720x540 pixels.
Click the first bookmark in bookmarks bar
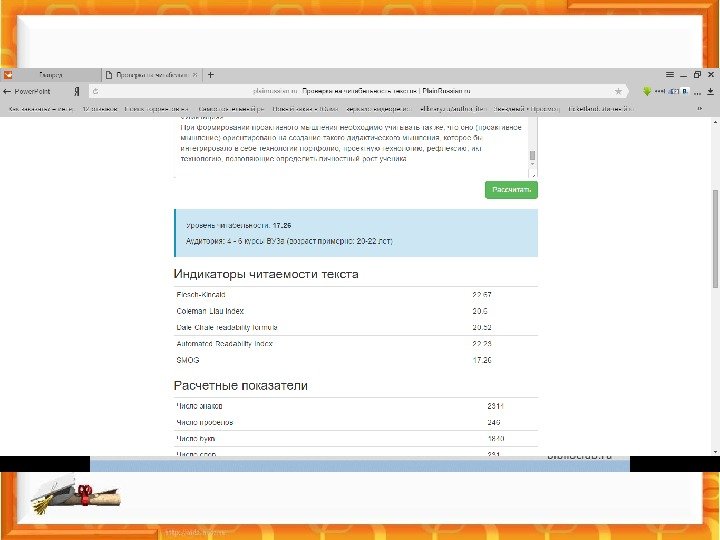point(40,109)
